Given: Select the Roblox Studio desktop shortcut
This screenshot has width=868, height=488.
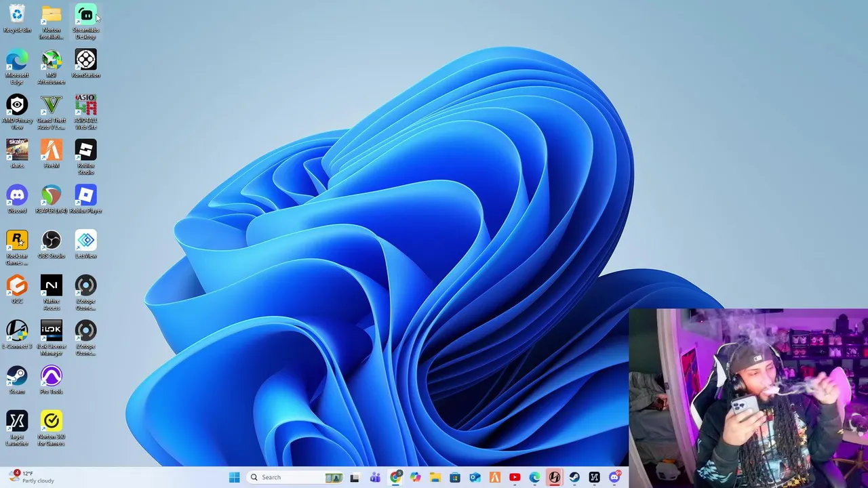Looking at the screenshot, I should point(85,157).
